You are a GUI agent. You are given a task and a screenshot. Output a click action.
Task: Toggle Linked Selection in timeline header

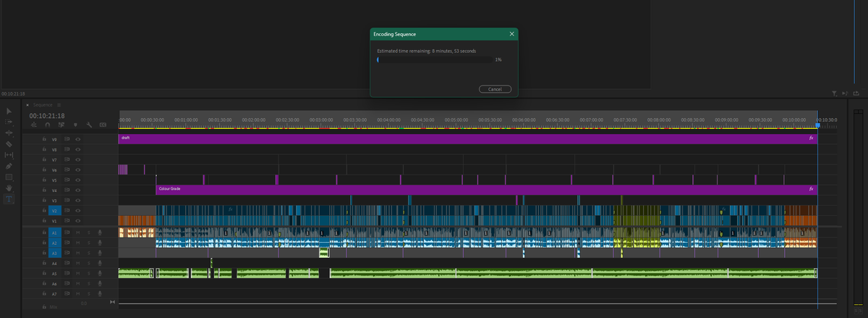(x=61, y=124)
